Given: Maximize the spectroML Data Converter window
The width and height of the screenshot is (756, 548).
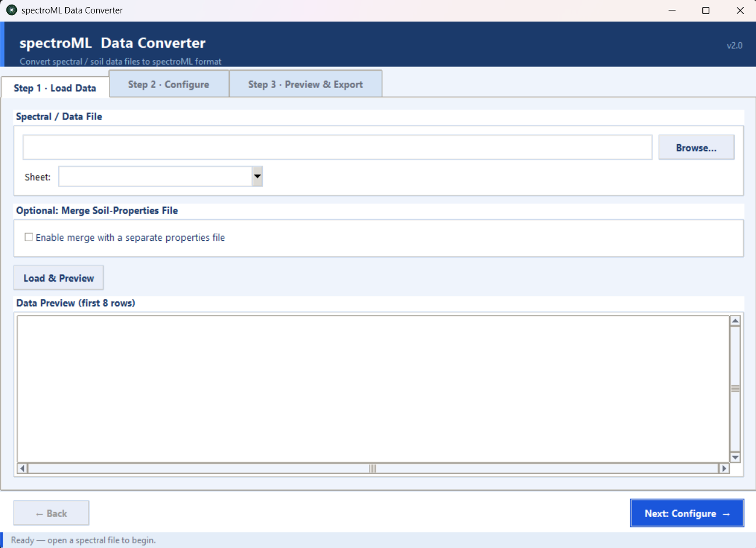Looking at the screenshot, I should click(706, 10).
